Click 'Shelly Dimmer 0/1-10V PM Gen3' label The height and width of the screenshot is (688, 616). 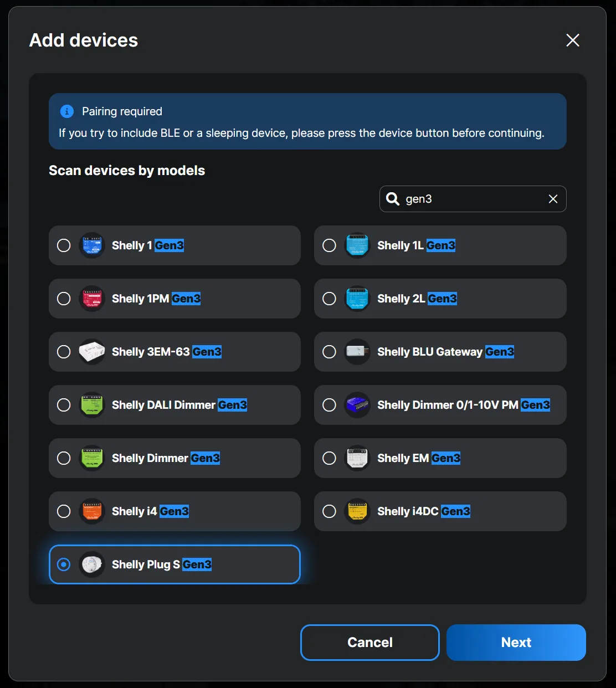[464, 405]
